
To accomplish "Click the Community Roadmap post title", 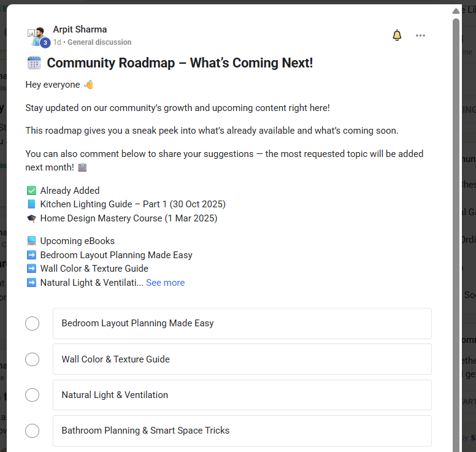I will coord(180,63).
